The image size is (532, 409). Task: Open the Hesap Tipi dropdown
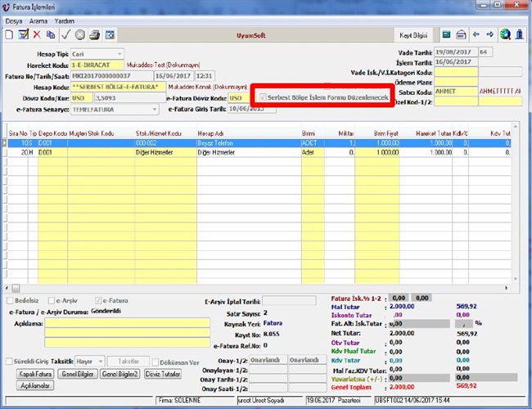coord(119,54)
